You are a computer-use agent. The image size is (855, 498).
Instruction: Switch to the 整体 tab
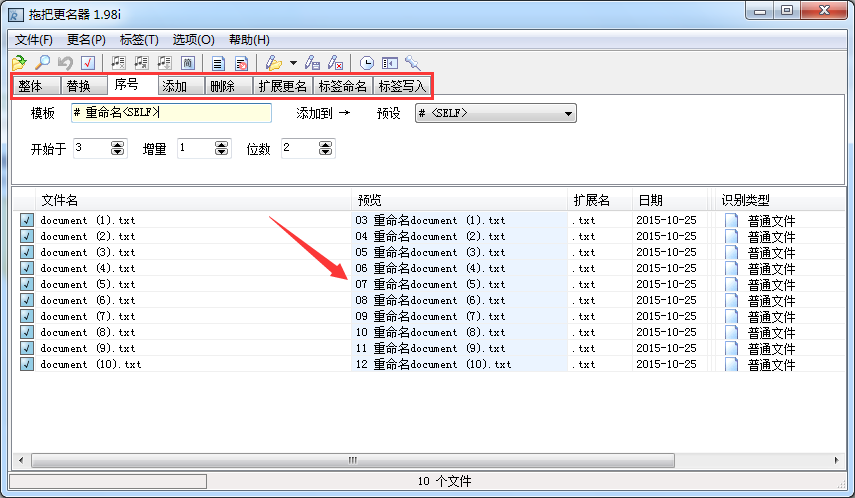pyautogui.click(x=36, y=86)
